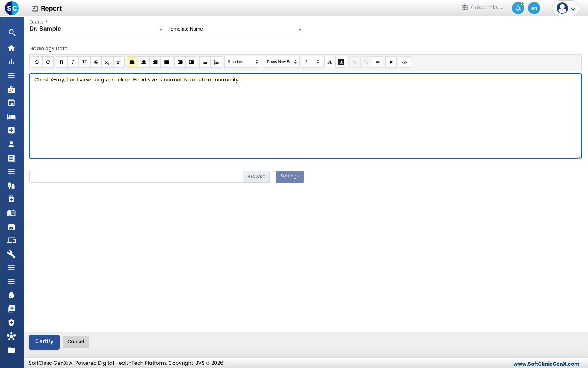Toggle superscript formatting
Viewport: 588px width, 368px height.
click(119, 62)
